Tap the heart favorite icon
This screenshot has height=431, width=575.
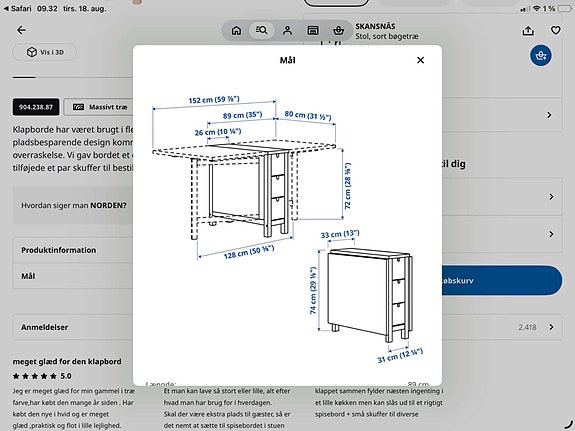[x=556, y=30]
